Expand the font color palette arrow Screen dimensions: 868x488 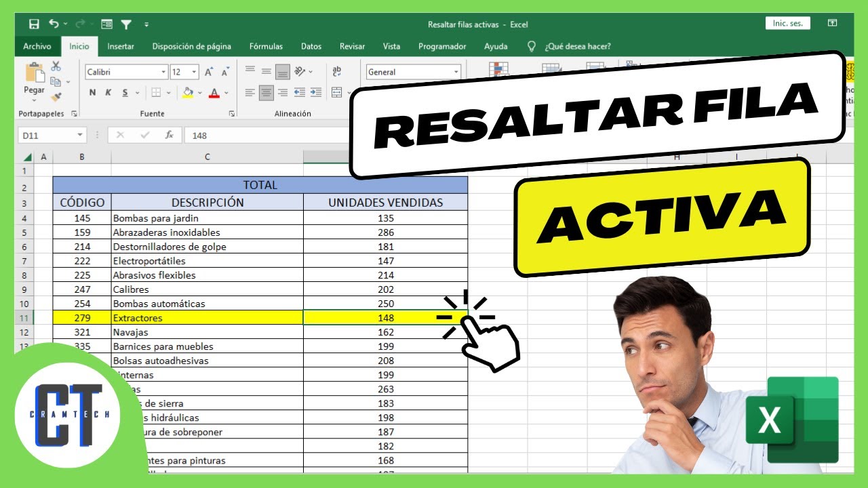(226, 93)
